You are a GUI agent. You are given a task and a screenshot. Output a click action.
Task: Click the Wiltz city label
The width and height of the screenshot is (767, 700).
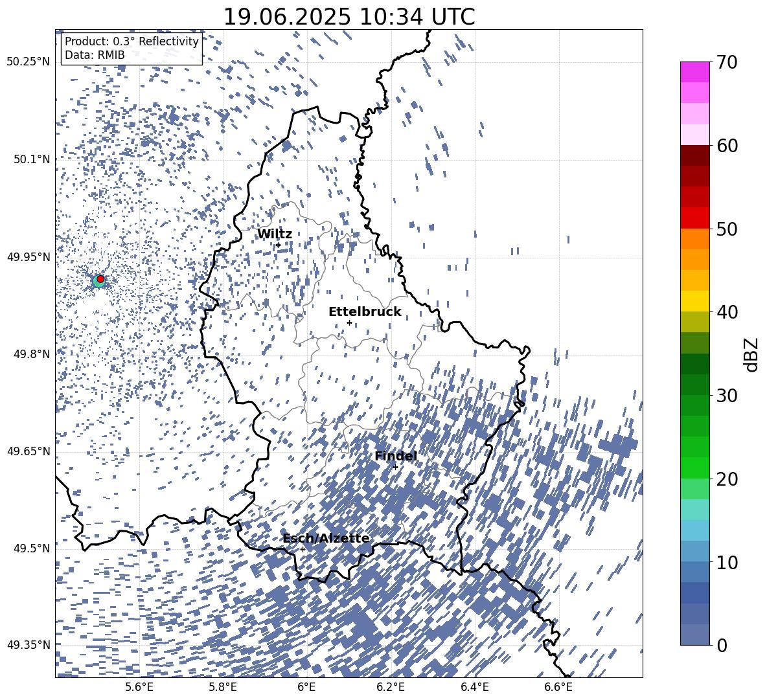click(275, 234)
